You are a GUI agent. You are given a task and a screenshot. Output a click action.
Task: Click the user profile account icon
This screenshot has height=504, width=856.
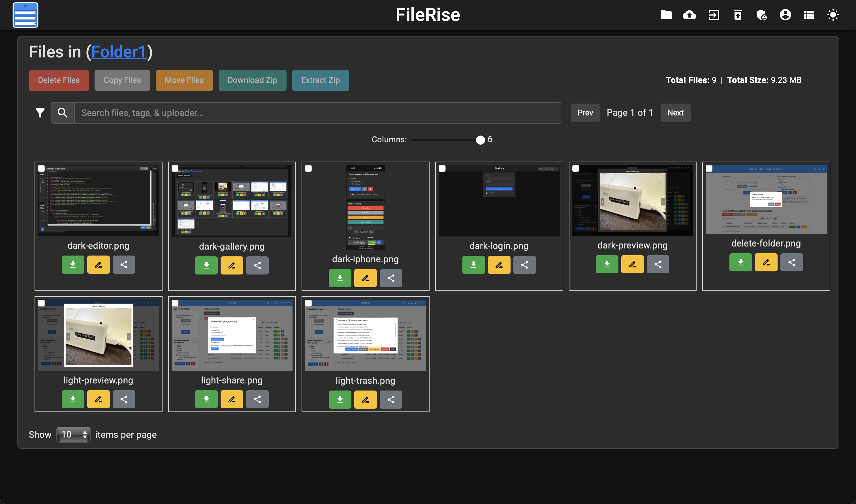[785, 15]
